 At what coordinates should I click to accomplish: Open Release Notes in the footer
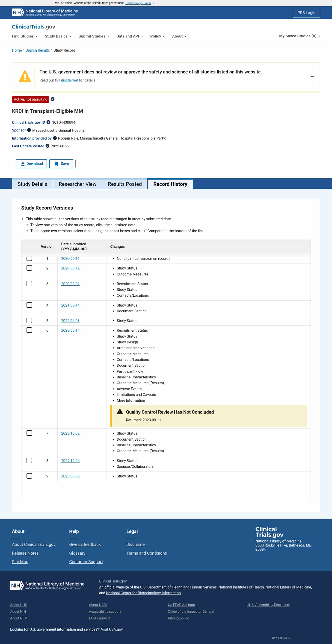coord(25,553)
